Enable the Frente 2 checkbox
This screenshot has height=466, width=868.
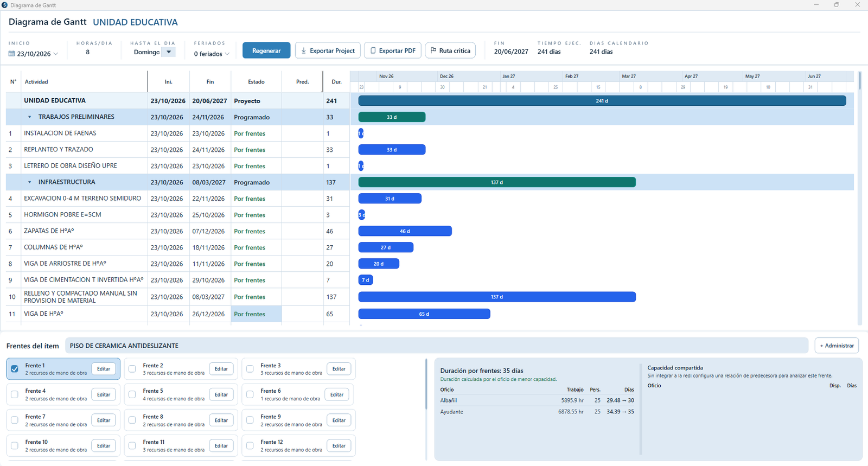coord(132,369)
